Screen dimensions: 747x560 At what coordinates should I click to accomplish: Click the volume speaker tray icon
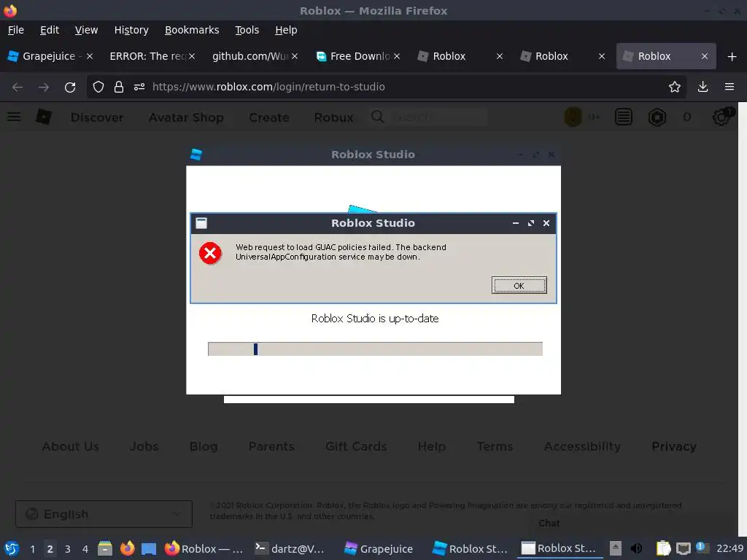tap(636, 548)
